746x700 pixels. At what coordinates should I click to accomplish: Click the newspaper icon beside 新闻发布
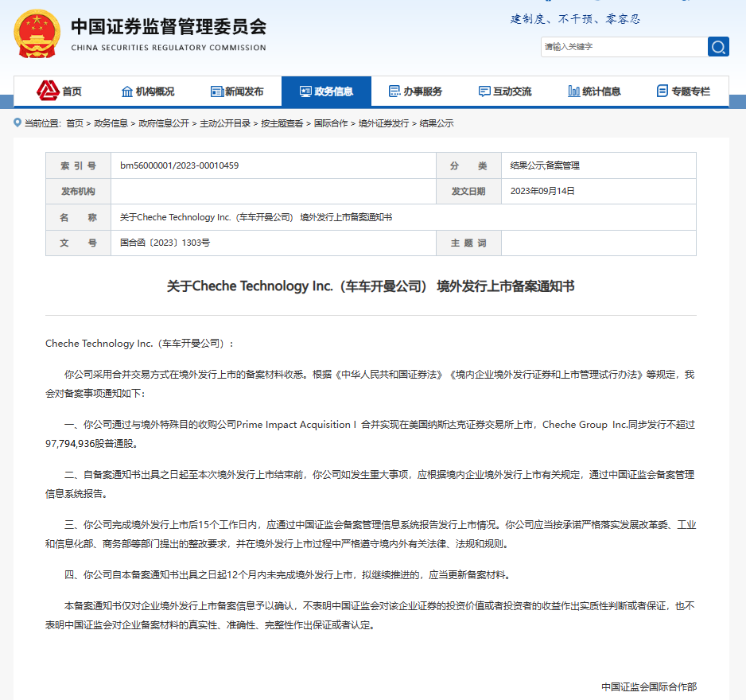click(x=217, y=91)
